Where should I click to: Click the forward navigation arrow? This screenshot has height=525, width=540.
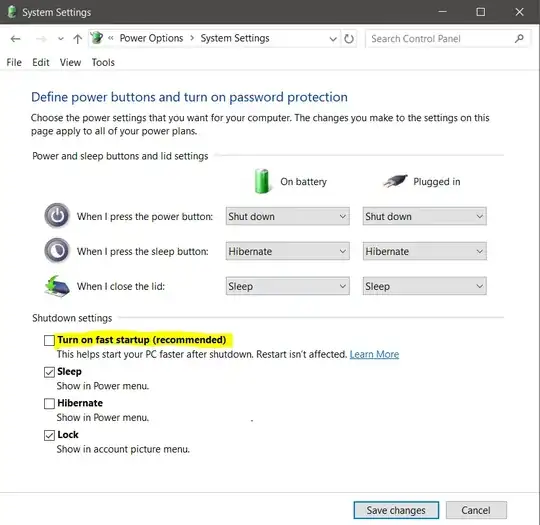coord(41,39)
